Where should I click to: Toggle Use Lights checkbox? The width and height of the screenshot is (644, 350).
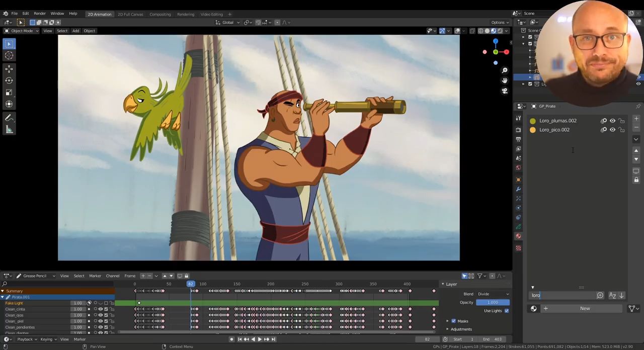coord(507,311)
